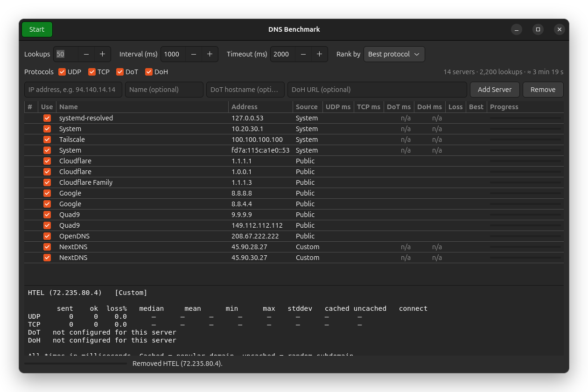Uncheck Use for systemd-resolved server
Image resolution: width=588 pixels, height=392 pixels.
pos(47,118)
